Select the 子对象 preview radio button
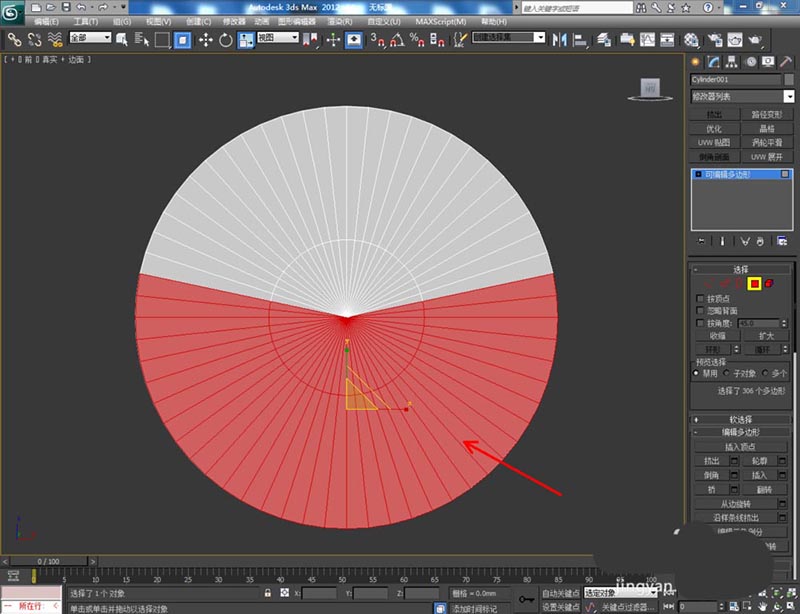Screen dimensions: 800x614 [727, 373]
